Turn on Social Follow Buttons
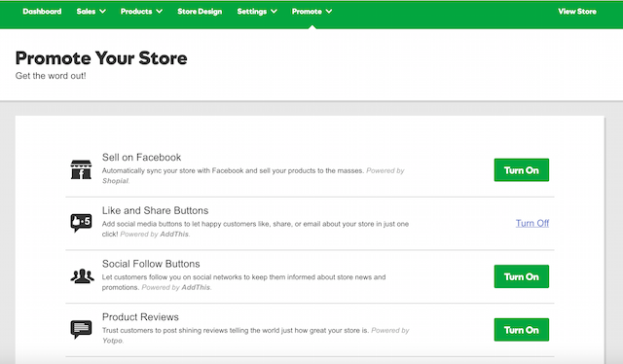Screen dimensions: 623x364 (x=522, y=276)
